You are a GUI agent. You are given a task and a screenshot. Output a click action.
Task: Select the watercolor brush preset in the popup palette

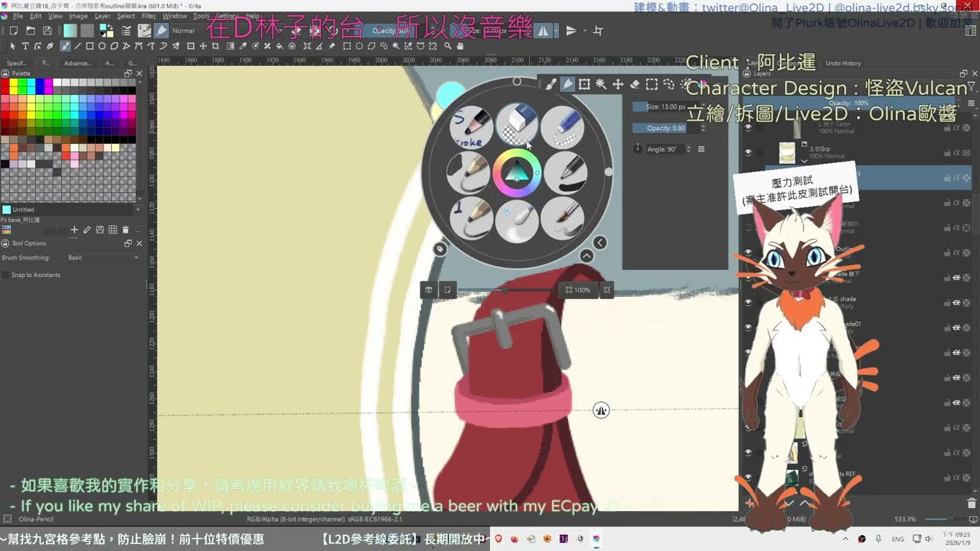563,218
